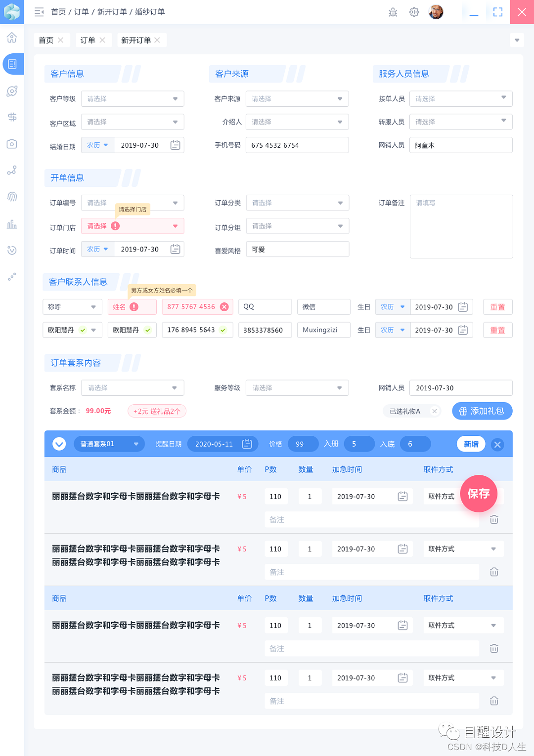Open the fingerprint sidebar icon
534x756 pixels.
pos(12,197)
